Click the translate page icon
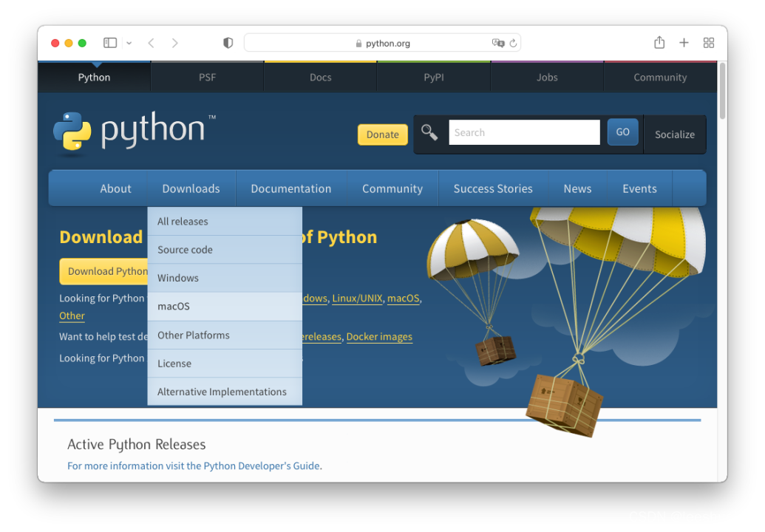The width and height of the screenshot is (765, 532). tap(497, 43)
